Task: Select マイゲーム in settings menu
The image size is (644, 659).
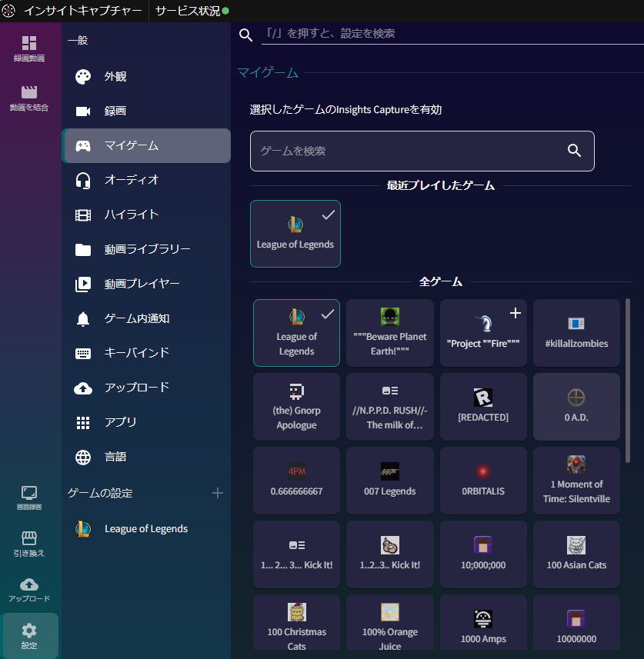Action: click(x=146, y=145)
